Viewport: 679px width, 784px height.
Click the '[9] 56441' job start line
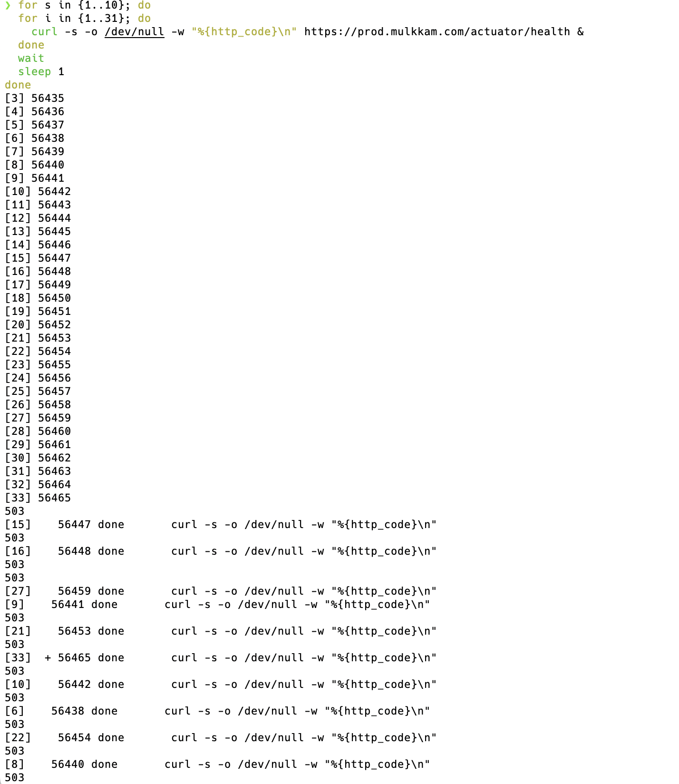point(34,178)
